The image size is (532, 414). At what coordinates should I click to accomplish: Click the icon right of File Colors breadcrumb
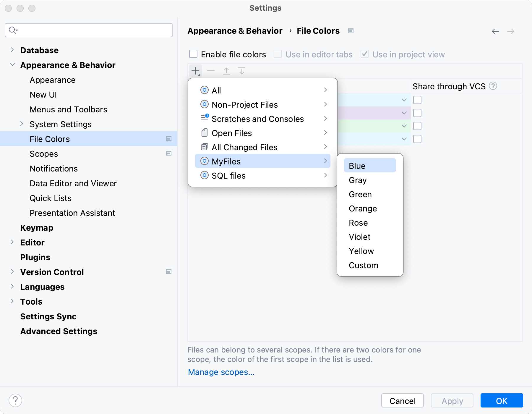[351, 31]
